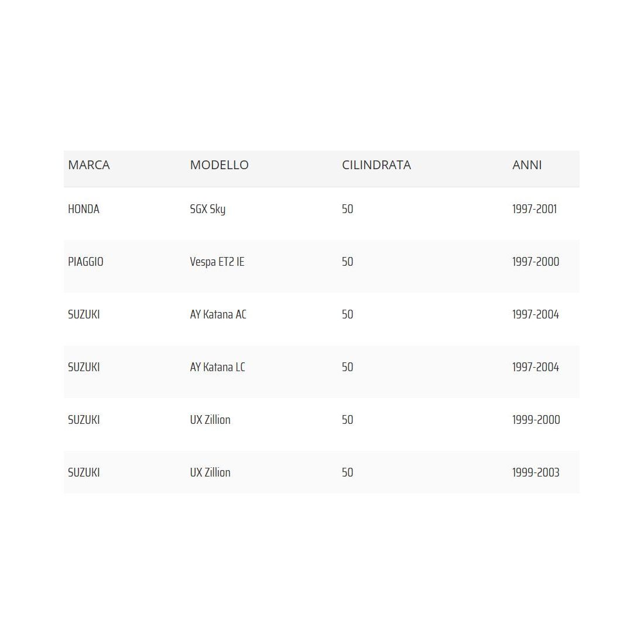Select displacement 50 in the PIAGGIO row
644x644 pixels.
347,262
